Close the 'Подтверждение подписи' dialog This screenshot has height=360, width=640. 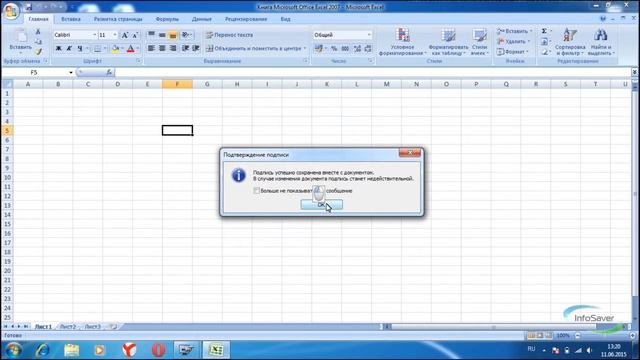409,153
